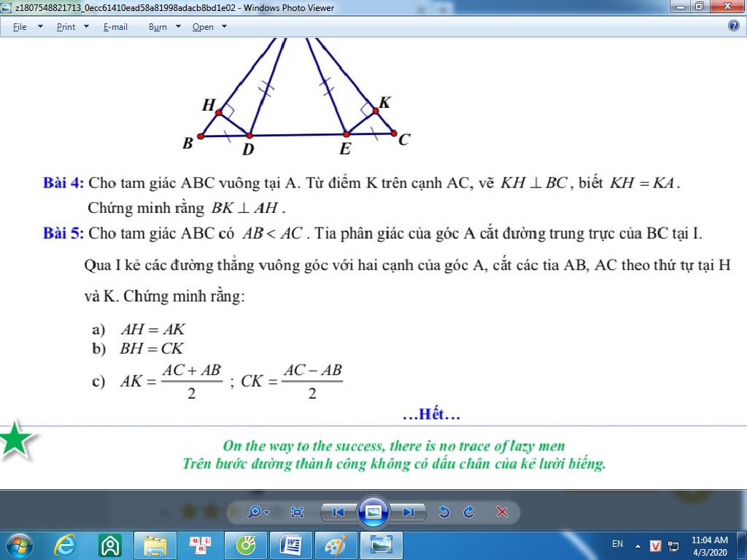
Task: Start the slide show
Action: click(373, 512)
